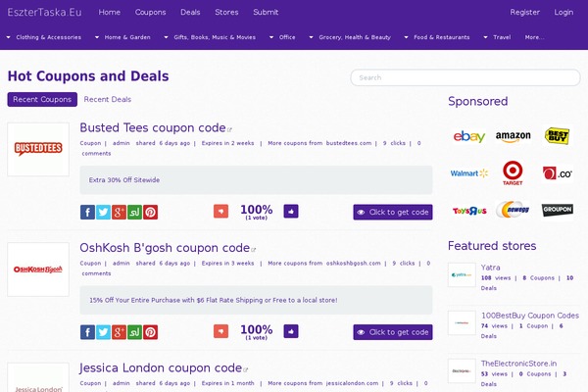Share Busted Tees coupon on StumbleUpon
This screenshot has width=588, height=392.
click(134, 212)
